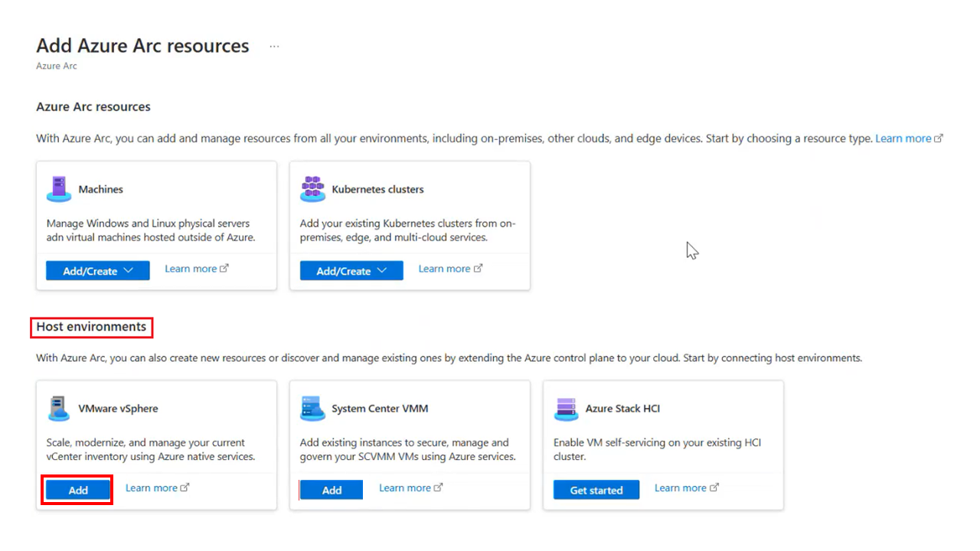Open the Add/Create dropdown for Kubernetes clusters

351,269
